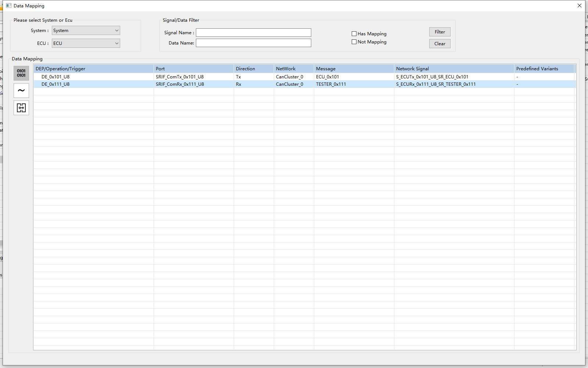Click the Network Signal column header

pos(453,69)
